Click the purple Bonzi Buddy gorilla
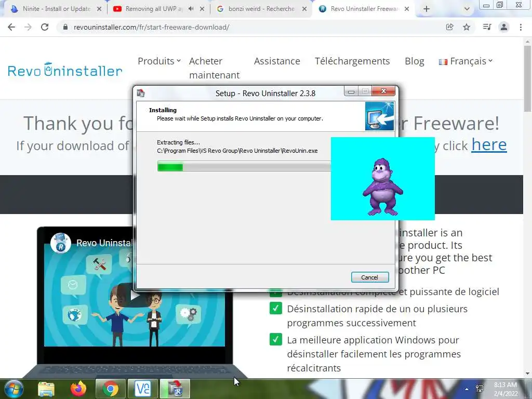Screen dimensions: 532x399 tap(383, 187)
